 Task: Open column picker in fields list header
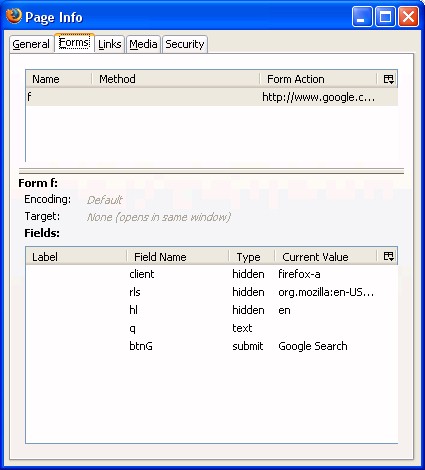[388, 256]
